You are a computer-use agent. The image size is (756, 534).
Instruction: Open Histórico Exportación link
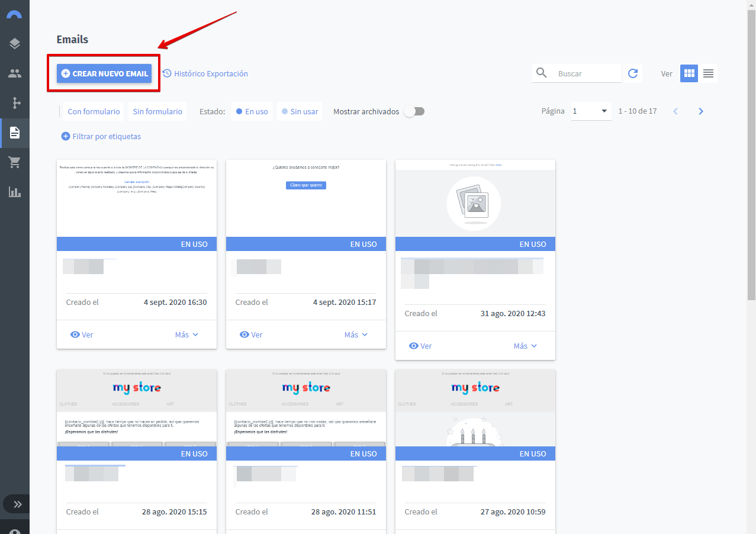click(205, 73)
